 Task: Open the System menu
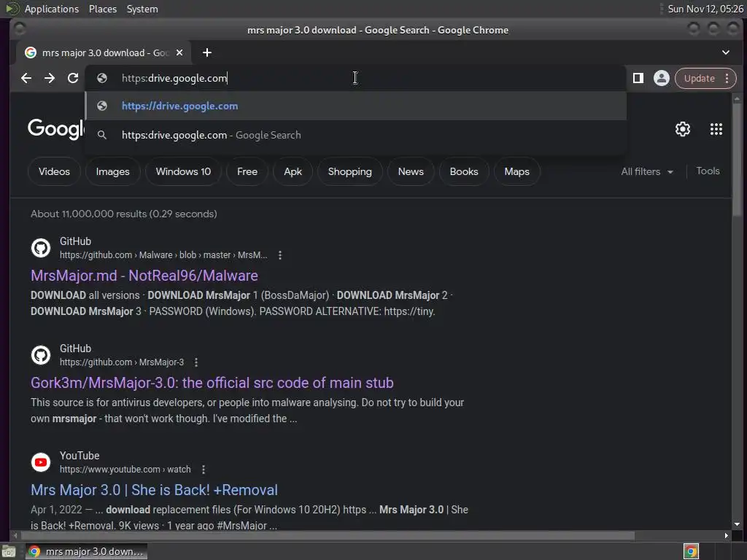(142, 9)
